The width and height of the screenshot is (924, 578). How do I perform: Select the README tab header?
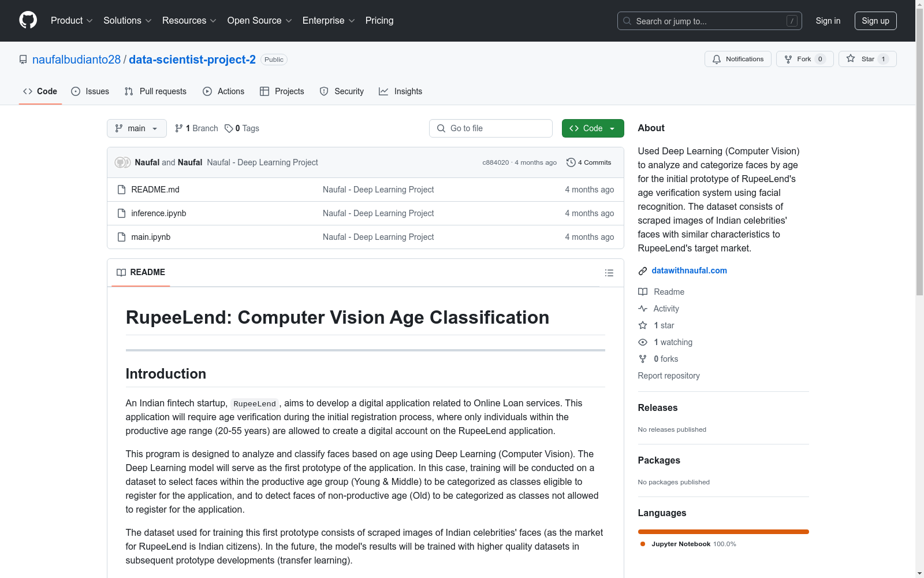point(141,272)
